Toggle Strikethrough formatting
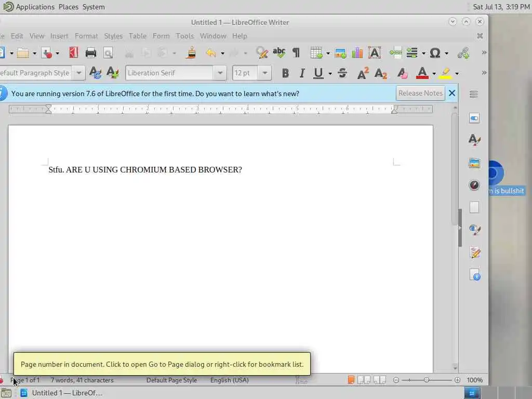The width and height of the screenshot is (532, 399). pyautogui.click(x=342, y=73)
